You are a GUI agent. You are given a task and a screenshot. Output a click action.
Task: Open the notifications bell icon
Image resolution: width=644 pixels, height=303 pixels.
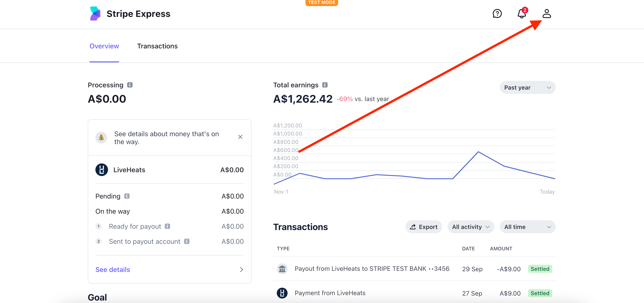click(522, 13)
